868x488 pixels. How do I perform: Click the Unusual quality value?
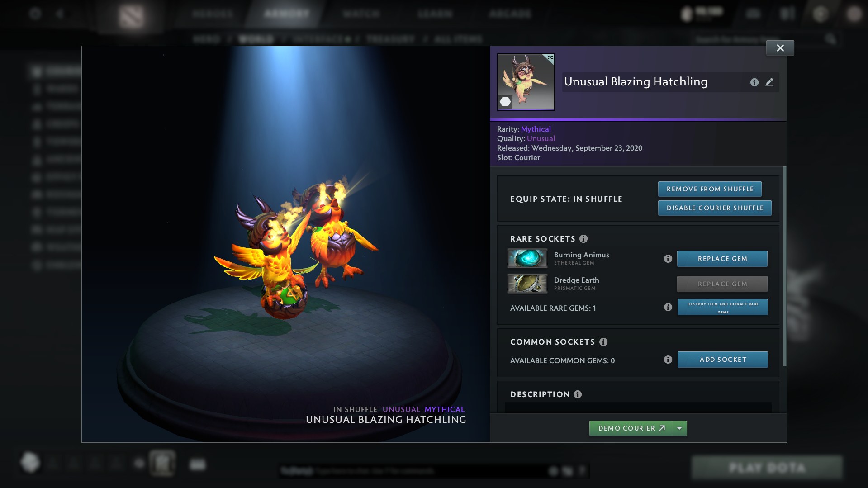[541, 138]
